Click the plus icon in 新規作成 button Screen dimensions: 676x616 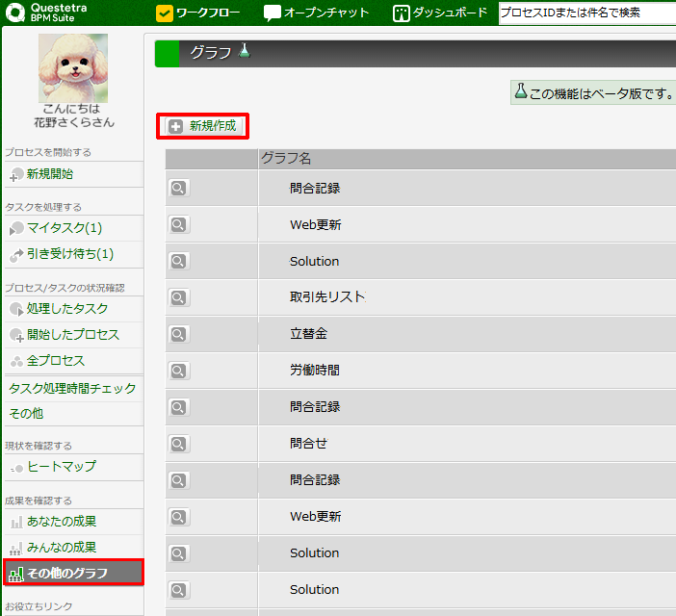tap(175, 126)
